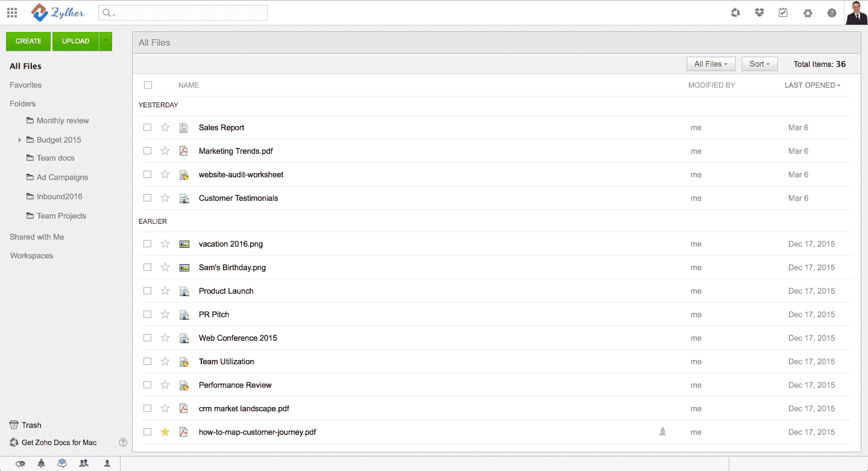Open Workspaces in the sidebar
Screen dimensions: 868x471
(31, 256)
